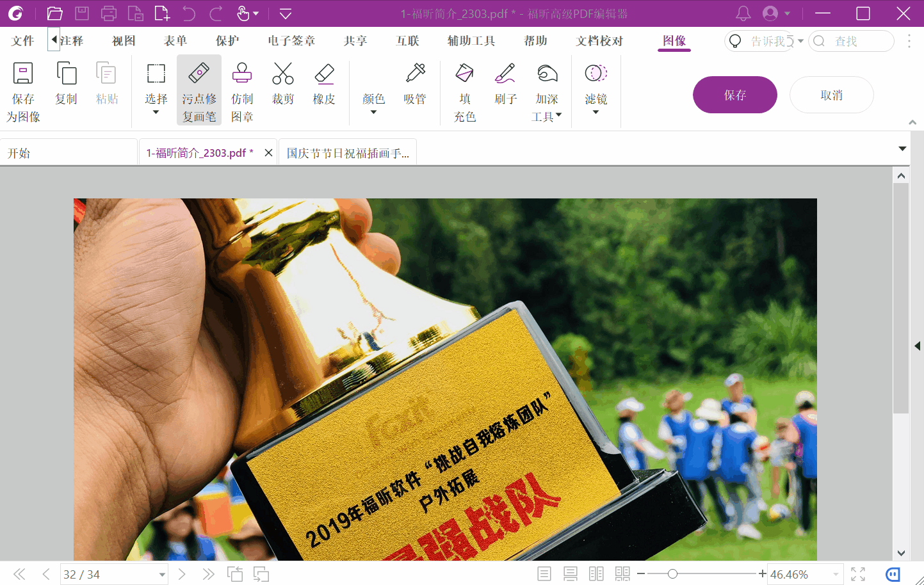924x585 pixels.
Task: Select the 吸管 eyedropper tool
Action: tap(415, 83)
